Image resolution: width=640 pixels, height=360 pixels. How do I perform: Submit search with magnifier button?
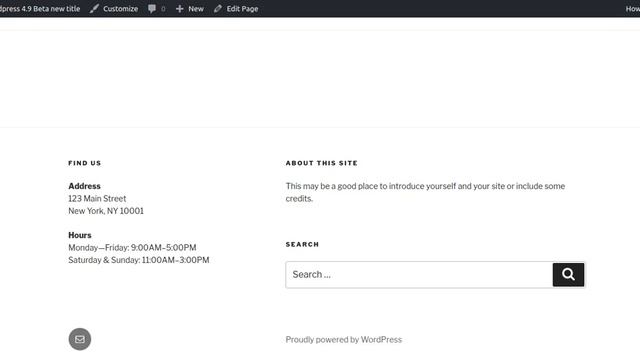tap(569, 275)
